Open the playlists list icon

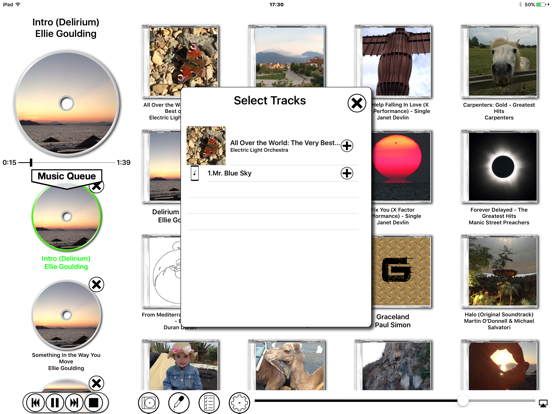(x=209, y=403)
